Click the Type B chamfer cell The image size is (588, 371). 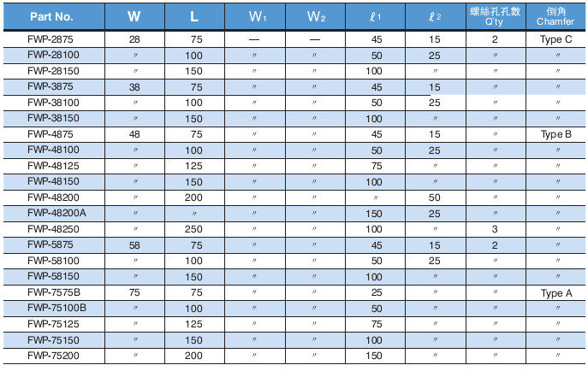pyautogui.click(x=555, y=134)
